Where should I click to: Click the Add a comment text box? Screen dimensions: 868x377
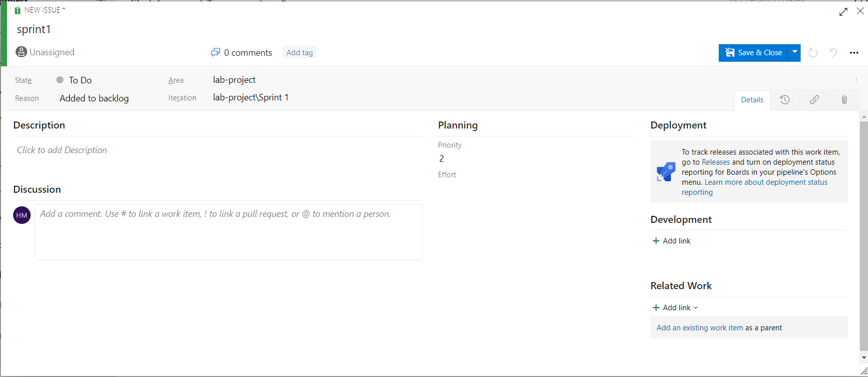(229, 232)
